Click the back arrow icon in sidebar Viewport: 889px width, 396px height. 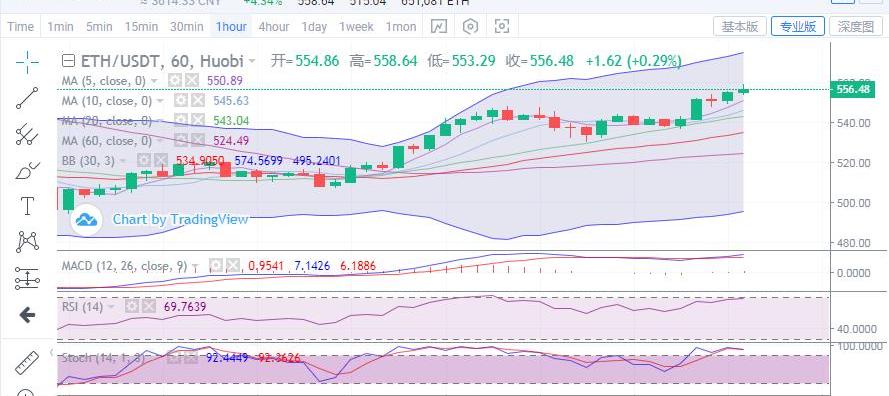(x=27, y=315)
